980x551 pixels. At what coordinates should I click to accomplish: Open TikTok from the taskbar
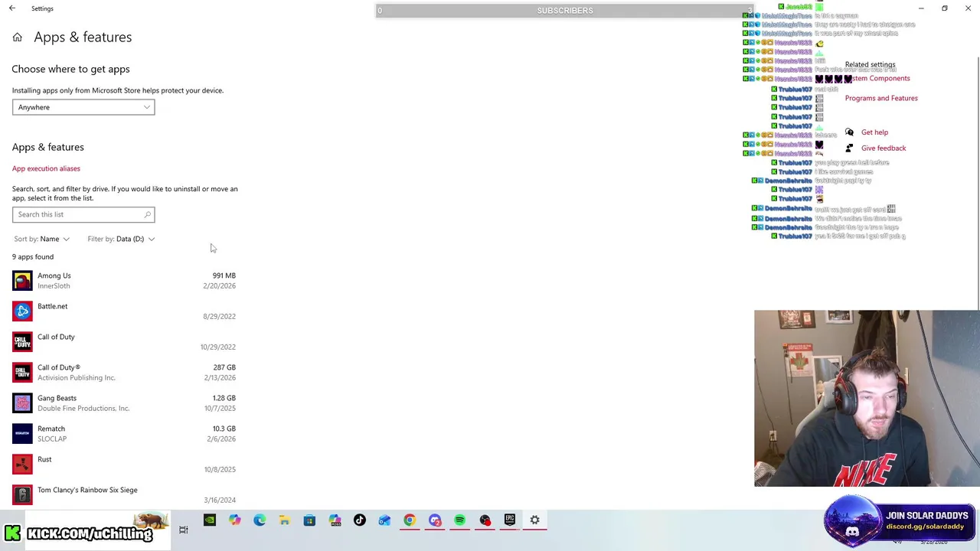(x=359, y=520)
